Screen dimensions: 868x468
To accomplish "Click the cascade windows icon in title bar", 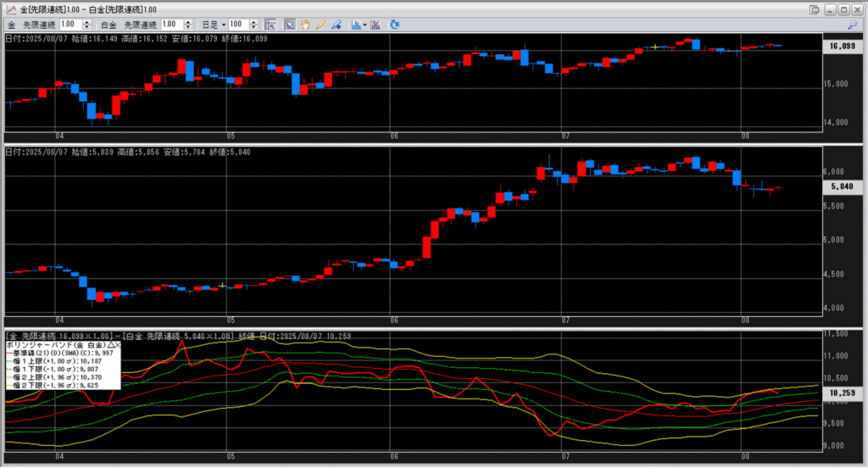I will [814, 8].
